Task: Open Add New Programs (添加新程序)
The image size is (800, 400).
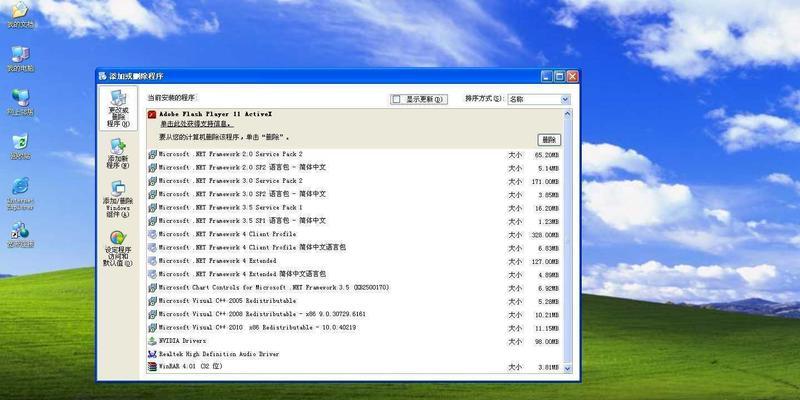Action: click(118, 154)
